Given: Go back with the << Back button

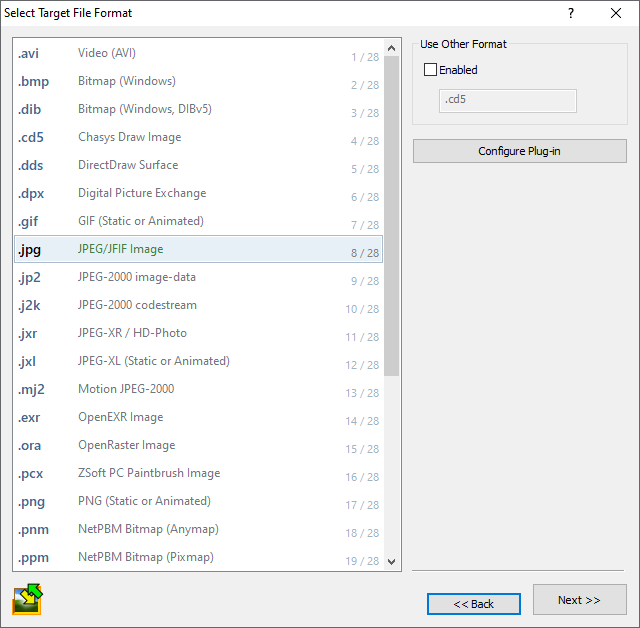Looking at the screenshot, I should click(473, 604).
